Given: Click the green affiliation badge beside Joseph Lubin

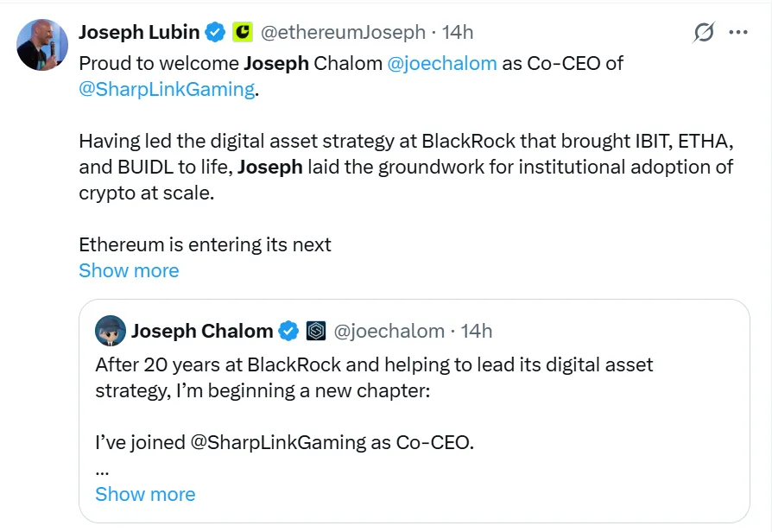Looking at the screenshot, I should [x=243, y=33].
